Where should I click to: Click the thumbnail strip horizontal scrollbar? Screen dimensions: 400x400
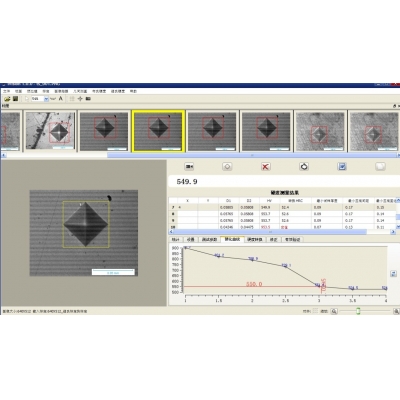pos(252,155)
